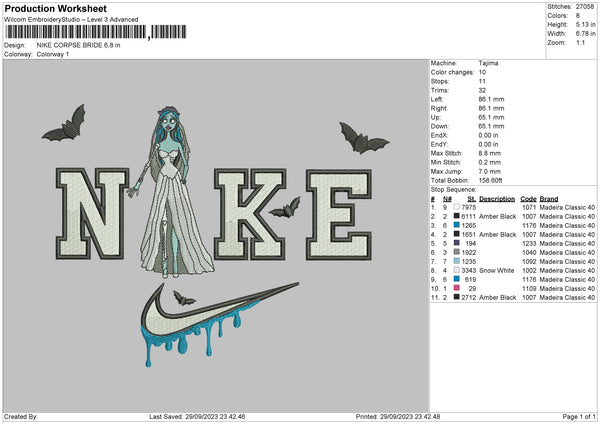Select the purple swatch beside 194
Viewport: 600px width, 424px height.
point(457,243)
